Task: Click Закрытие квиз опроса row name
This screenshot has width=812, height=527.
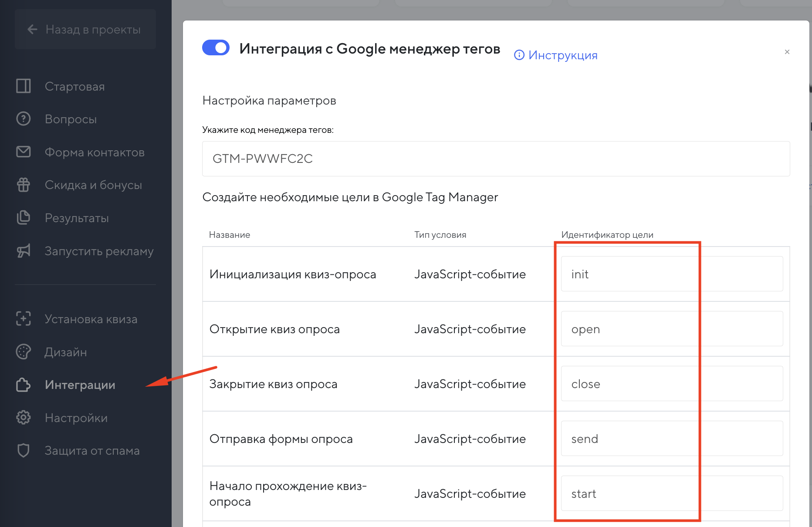Action: 273,384
